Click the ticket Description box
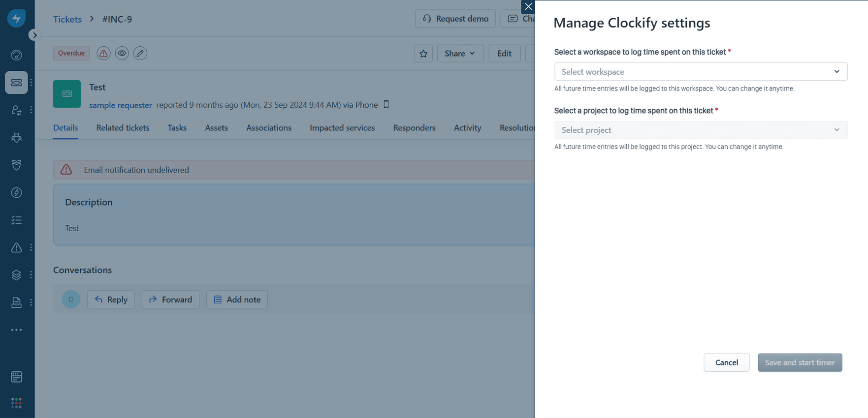The height and width of the screenshot is (418, 868). [x=294, y=214]
